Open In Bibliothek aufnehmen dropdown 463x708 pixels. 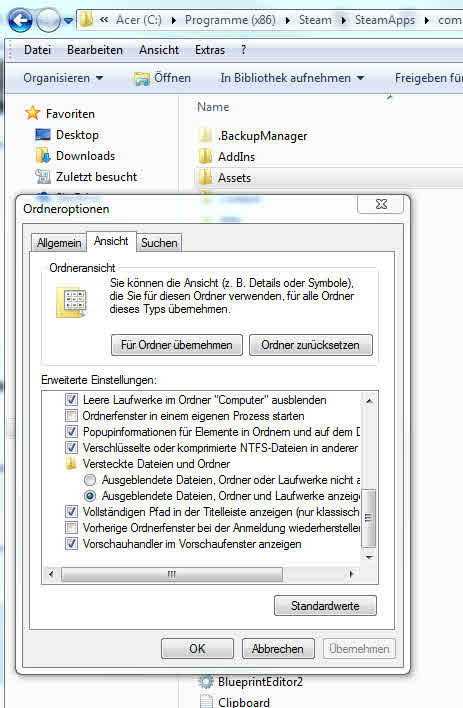click(292, 78)
